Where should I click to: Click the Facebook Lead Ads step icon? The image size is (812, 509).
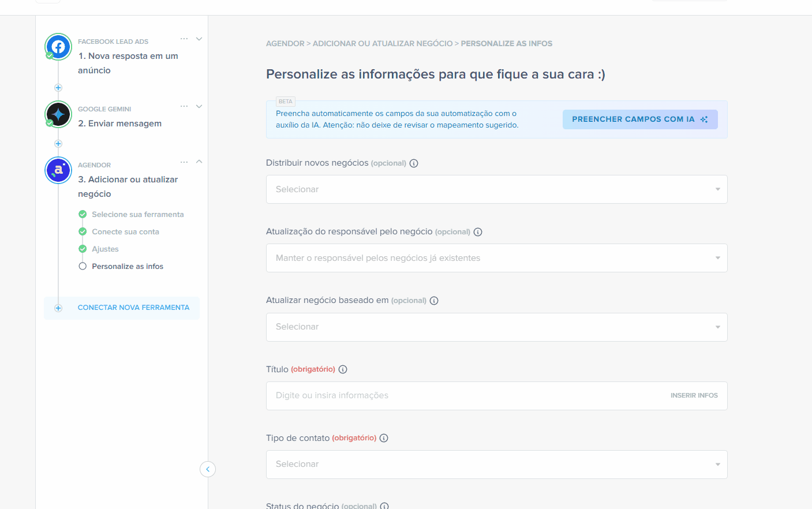[58, 47]
